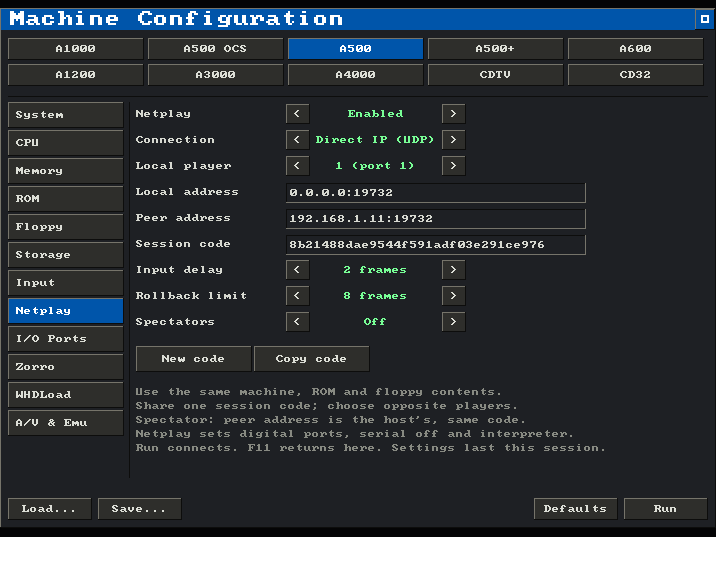Switch to the Memory tab

65,171
